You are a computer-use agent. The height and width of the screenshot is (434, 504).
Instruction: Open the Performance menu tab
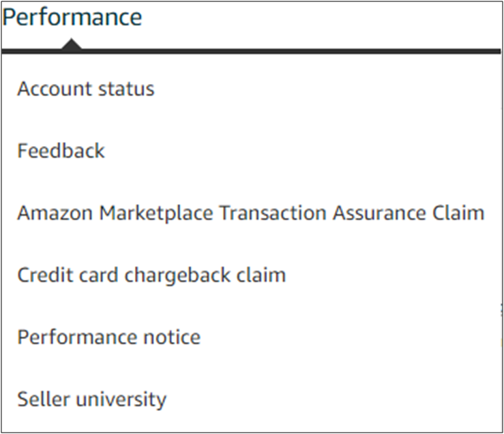[x=72, y=18]
